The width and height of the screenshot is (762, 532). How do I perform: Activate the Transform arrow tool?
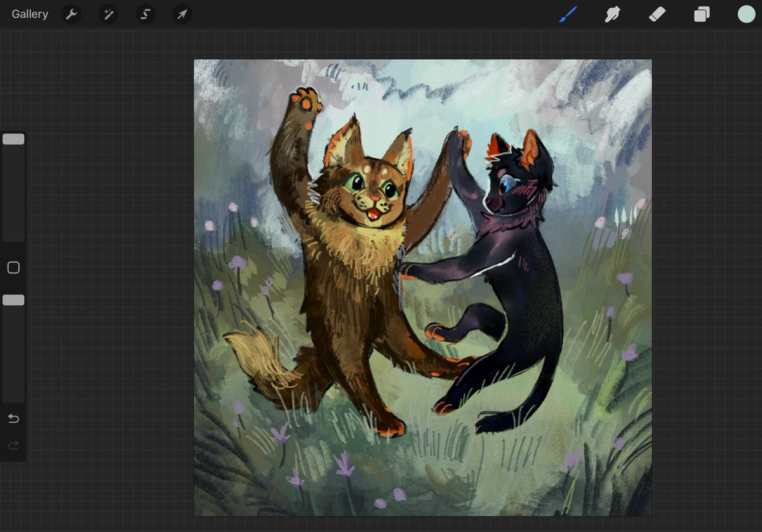182,14
